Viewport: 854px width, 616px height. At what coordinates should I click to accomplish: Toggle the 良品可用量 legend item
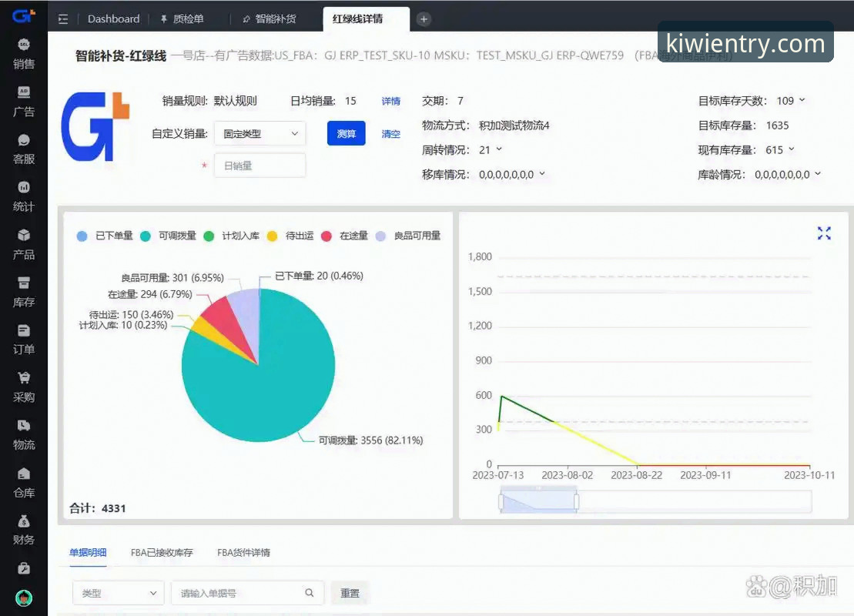[x=408, y=236]
